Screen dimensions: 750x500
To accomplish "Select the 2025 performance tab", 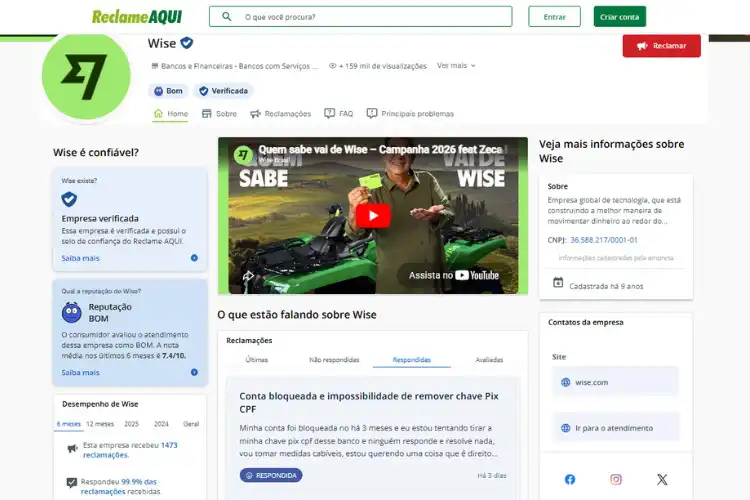I will [132, 424].
